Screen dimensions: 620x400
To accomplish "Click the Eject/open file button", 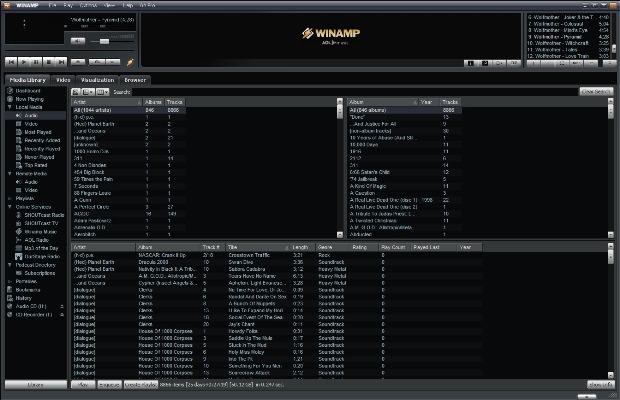I will tap(78, 62).
